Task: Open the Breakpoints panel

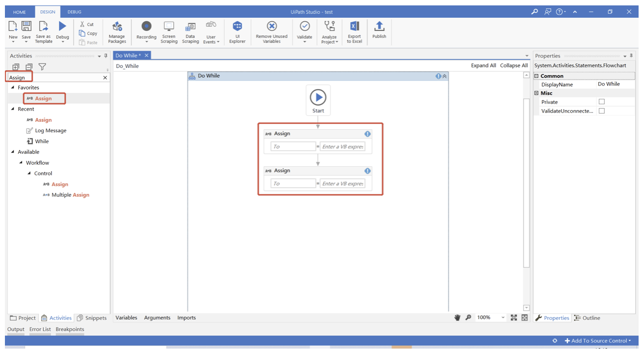Action: coord(70,329)
